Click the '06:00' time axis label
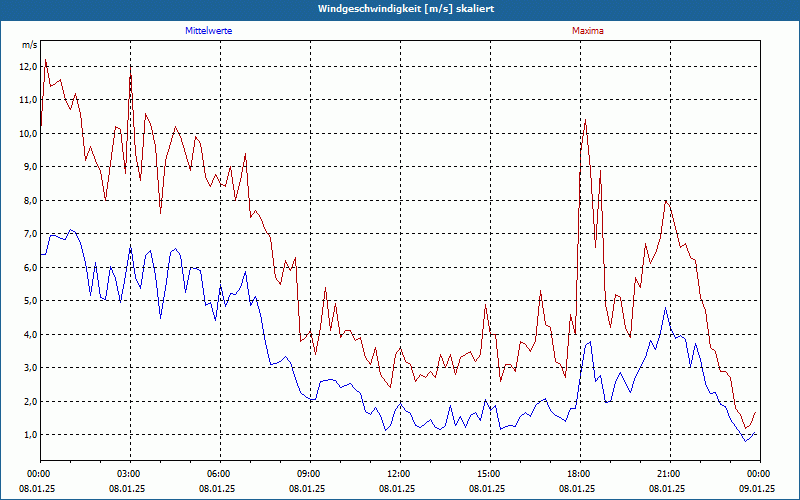 coord(220,474)
